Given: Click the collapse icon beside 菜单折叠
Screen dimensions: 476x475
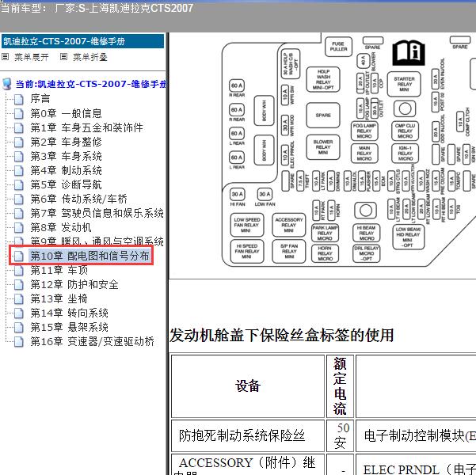Looking at the screenshot, I should [63, 57].
